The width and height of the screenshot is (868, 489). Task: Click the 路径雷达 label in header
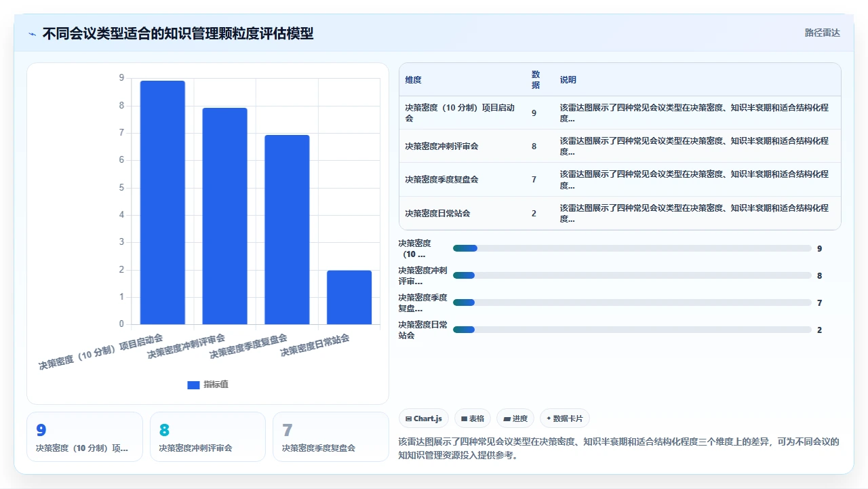[x=822, y=33]
